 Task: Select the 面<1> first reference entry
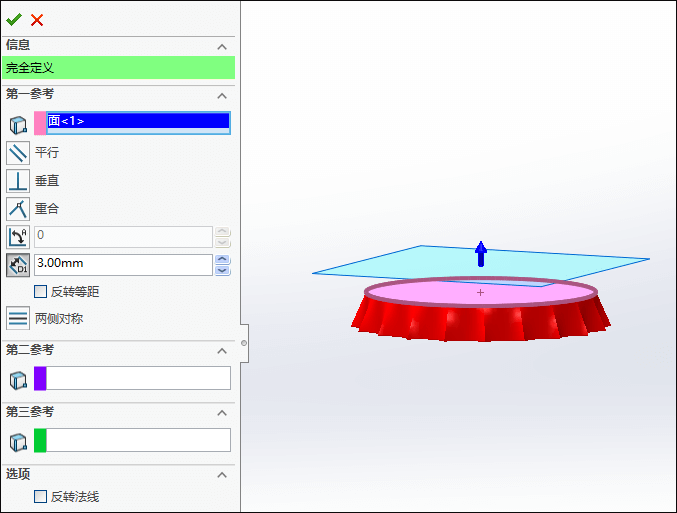[x=138, y=120]
